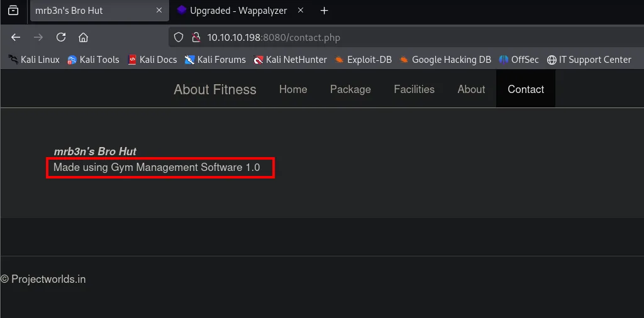The width and height of the screenshot is (644, 318).
Task: Click the insecure connection padlock icon
Action: tap(196, 38)
